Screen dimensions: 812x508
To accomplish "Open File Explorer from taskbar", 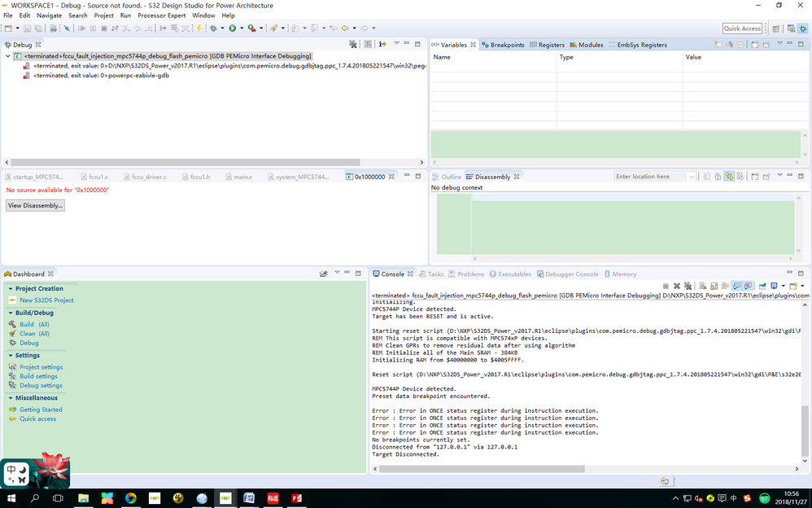I will coord(83,498).
